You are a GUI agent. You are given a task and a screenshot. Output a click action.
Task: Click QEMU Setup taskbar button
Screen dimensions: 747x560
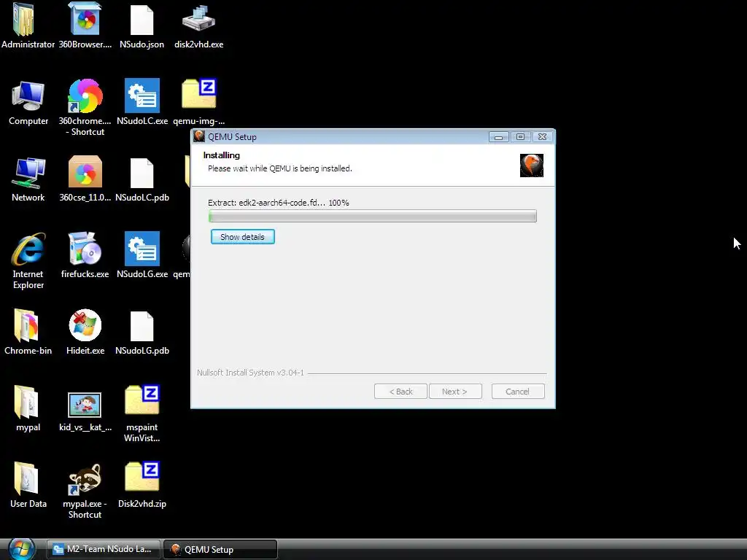[x=220, y=549]
